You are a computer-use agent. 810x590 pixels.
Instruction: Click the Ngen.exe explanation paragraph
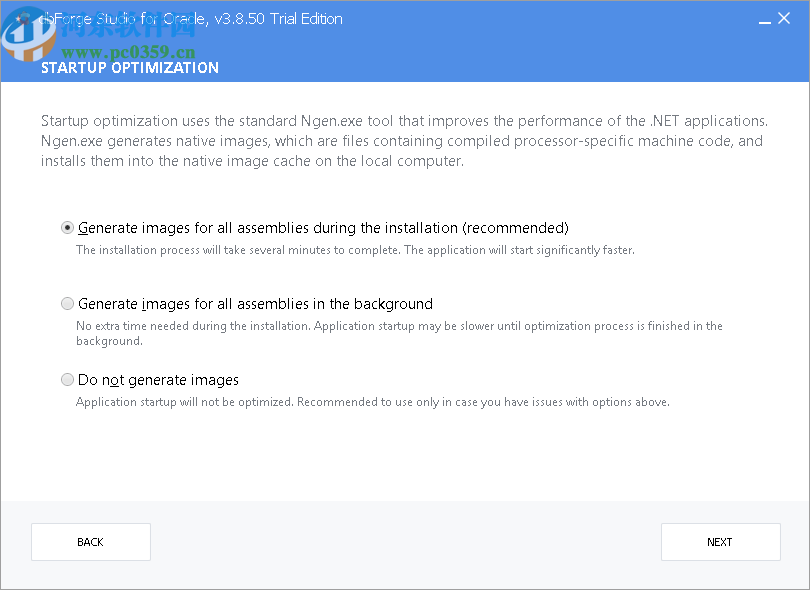pyautogui.click(x=402, y=141)
